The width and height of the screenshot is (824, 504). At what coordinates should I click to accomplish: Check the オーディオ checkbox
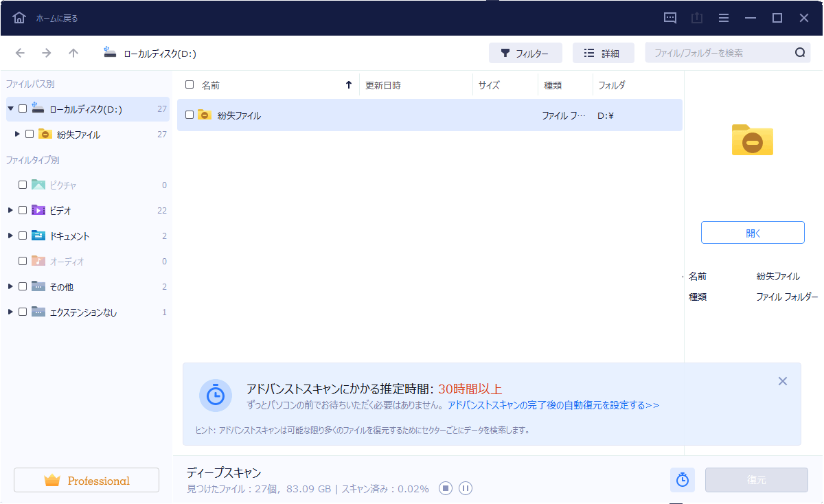click(23, 261)
